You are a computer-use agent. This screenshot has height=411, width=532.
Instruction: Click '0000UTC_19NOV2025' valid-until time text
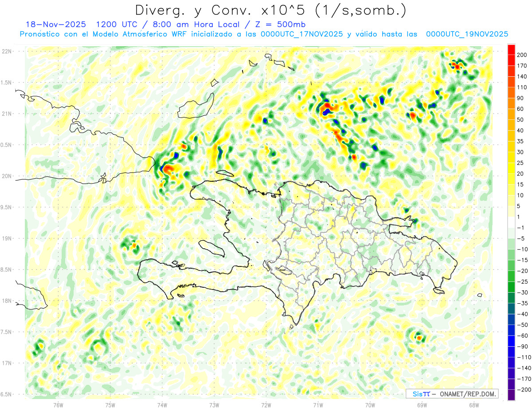[466, 34]
